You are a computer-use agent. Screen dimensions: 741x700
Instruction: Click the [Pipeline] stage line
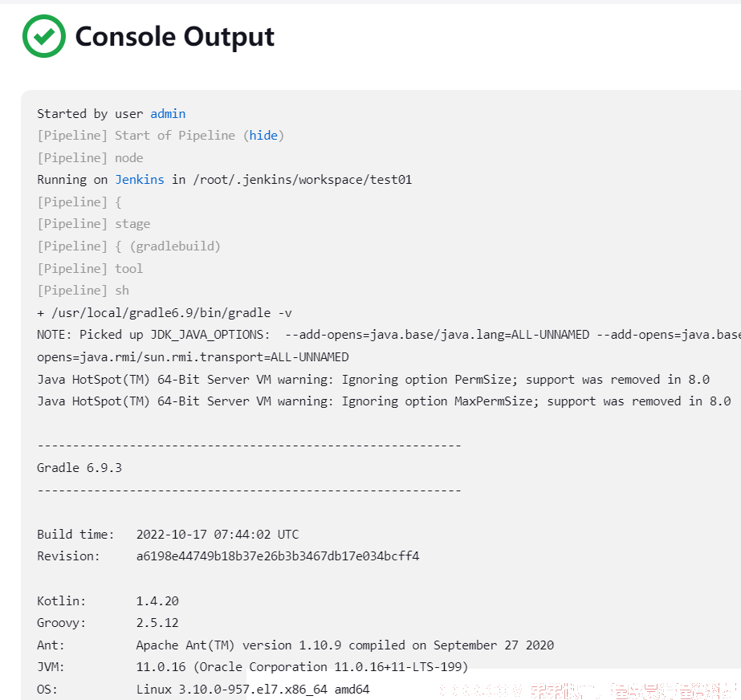pos(94,224)
